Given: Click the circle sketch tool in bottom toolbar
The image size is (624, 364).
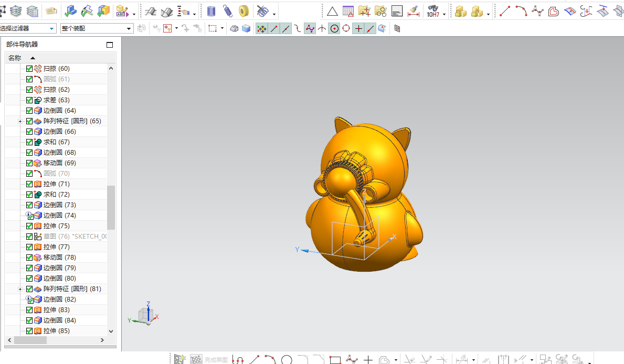Looking at the screenshot, I should click(x=287, y=360).
